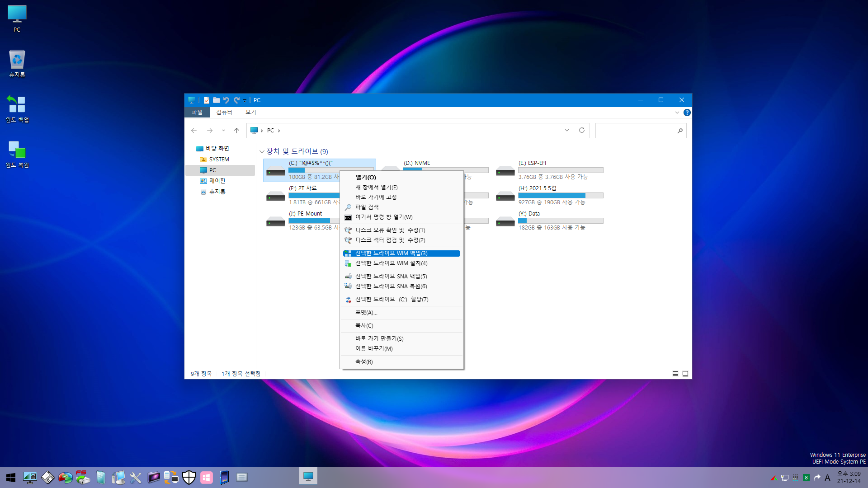This screenshot has height=488, width=868.
Task: Open the Explorer help question mark icon
Action: [x=687, y=113]
